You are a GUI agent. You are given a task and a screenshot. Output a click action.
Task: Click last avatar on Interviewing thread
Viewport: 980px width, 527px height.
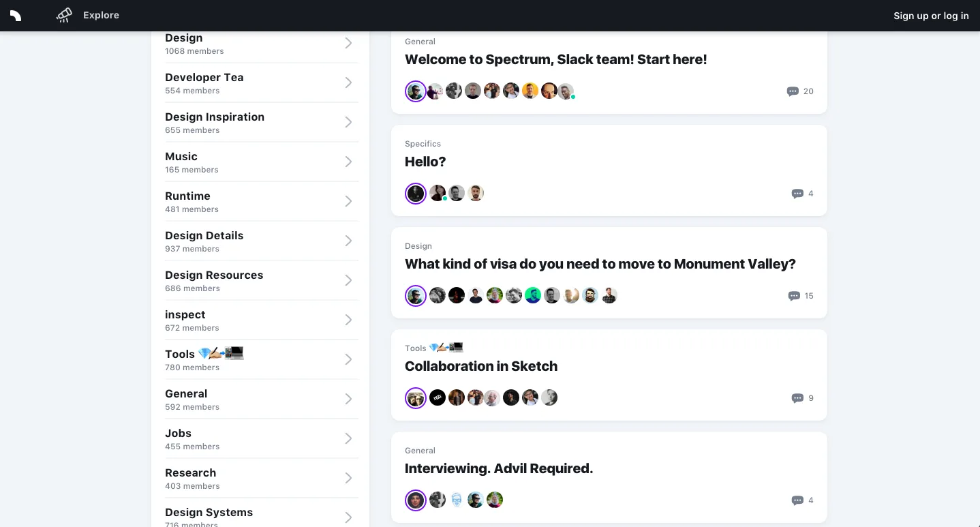click(x=495, y=500)
